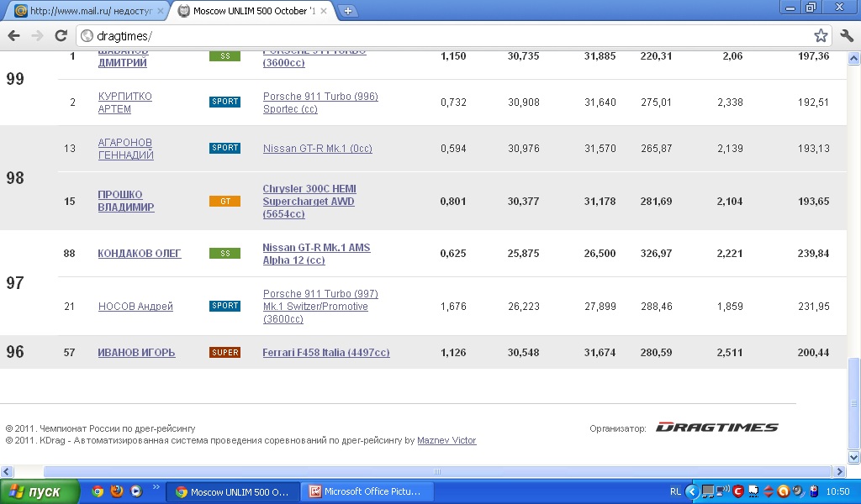Click RL language indicator in tray
Image resolution: width=861 pixels, height=504 pixels.
[675, 492]
